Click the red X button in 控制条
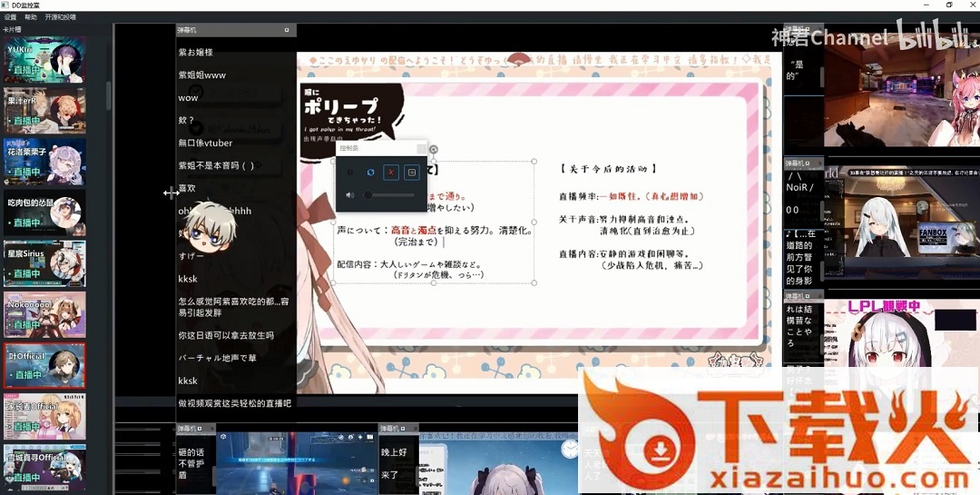 click(390, 172)
